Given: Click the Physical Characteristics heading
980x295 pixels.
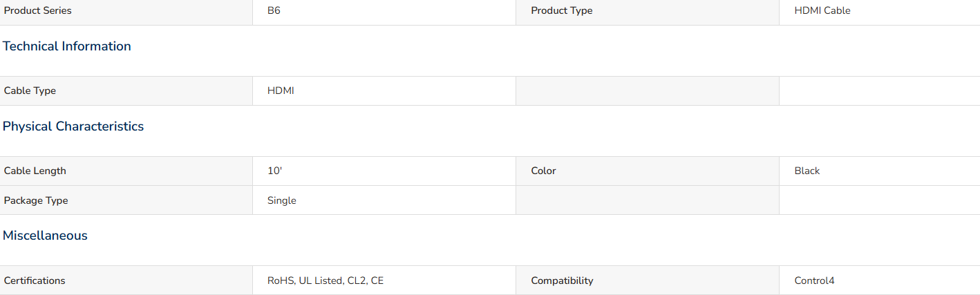Looking at the screenshot, I should 73,126.
